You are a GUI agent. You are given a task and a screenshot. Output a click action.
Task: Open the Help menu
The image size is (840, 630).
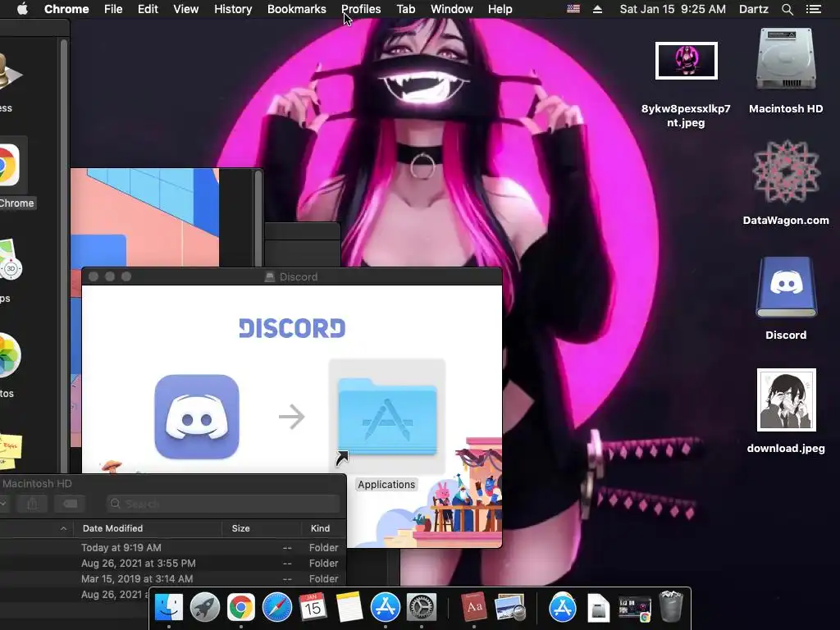[x=500, y=9]
